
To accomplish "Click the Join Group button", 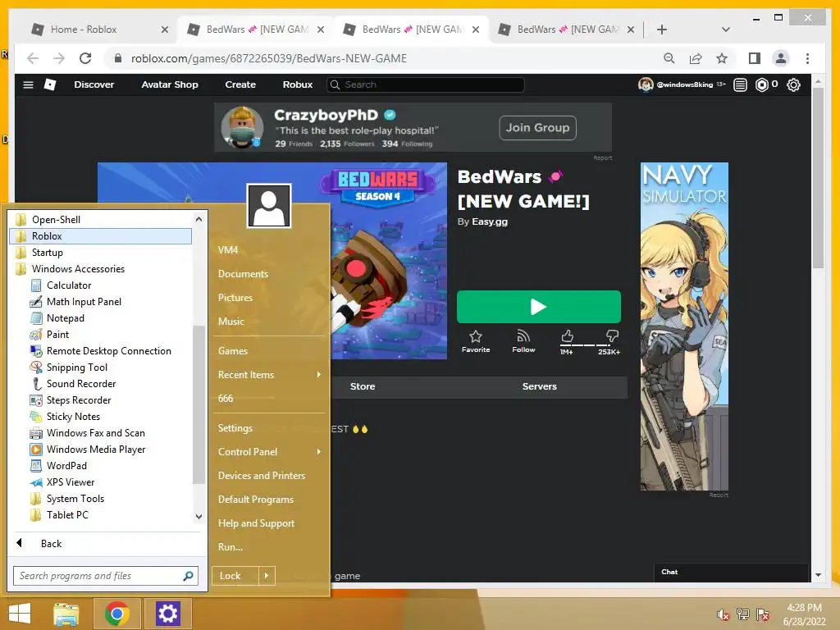I will point(538,128).
